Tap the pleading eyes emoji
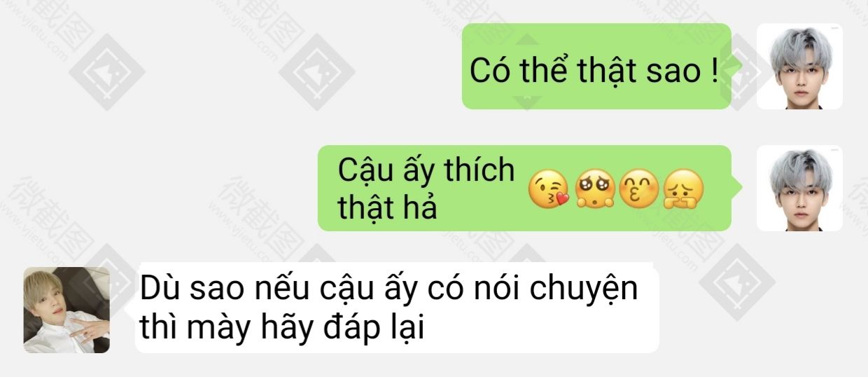 click(x=594, y=188)
